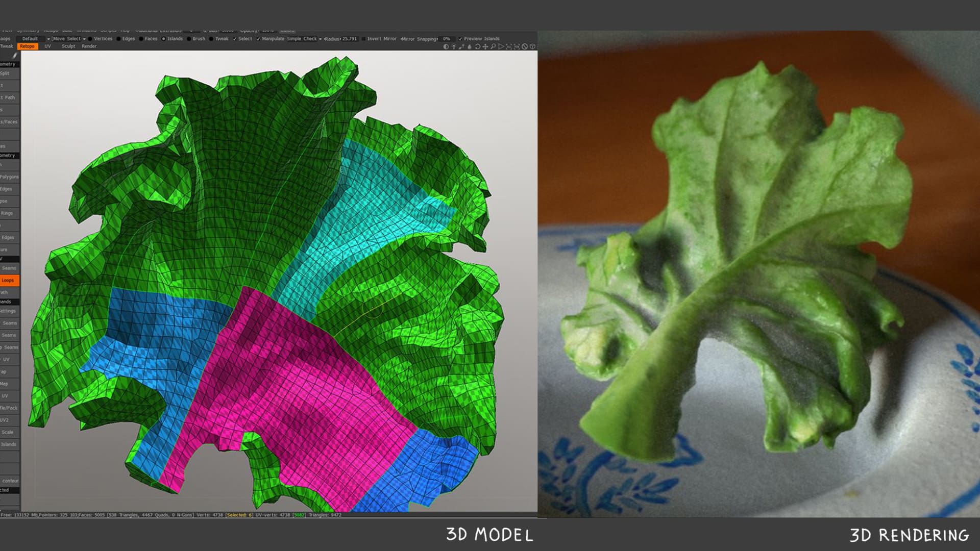The width and height of the screenshot is (980, 551).
Task: Click the Rings button in the left panel
Action: 10,213
